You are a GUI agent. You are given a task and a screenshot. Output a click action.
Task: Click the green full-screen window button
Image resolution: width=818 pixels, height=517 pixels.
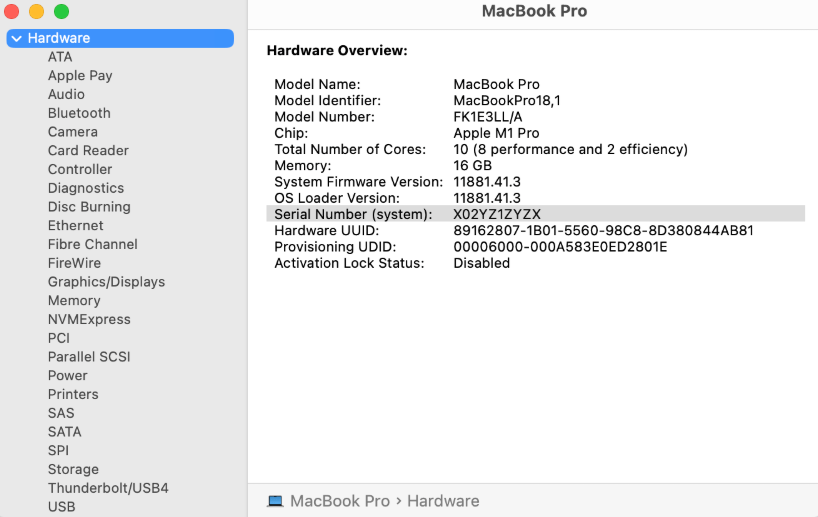tap(61, 12)
